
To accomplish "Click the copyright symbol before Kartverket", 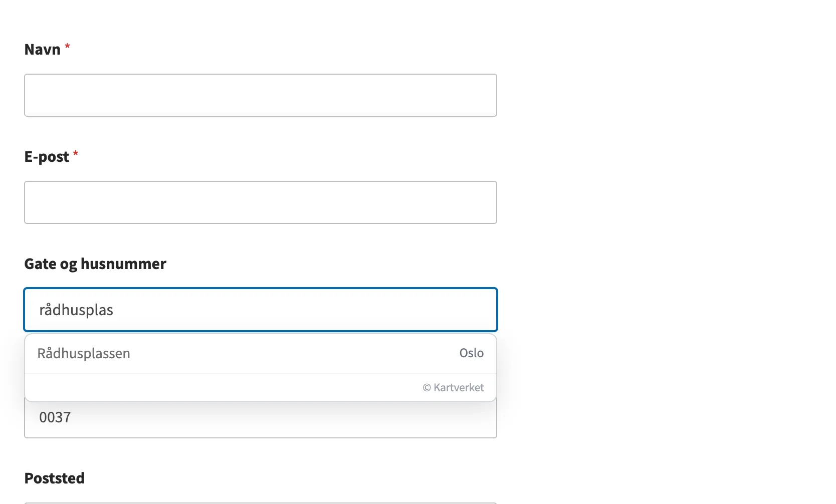I will [427, 388].
